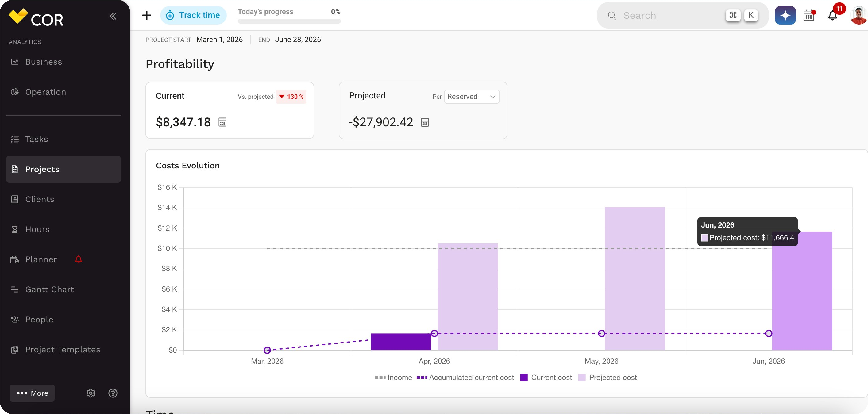Click the Clients contact icon in sidebar
This screenshot has width=868, height=414.
[14, 199]
